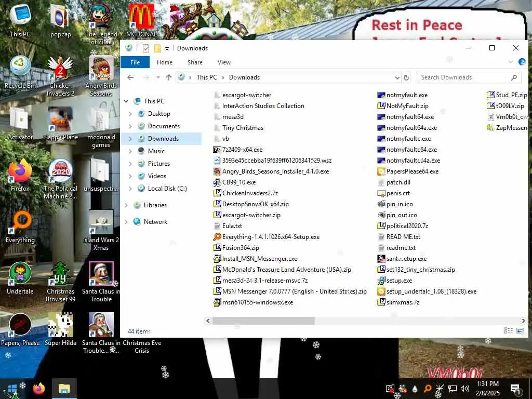Click the Windows Start button
This screenshot has width=532, height=399.
[x=12, y=389]
